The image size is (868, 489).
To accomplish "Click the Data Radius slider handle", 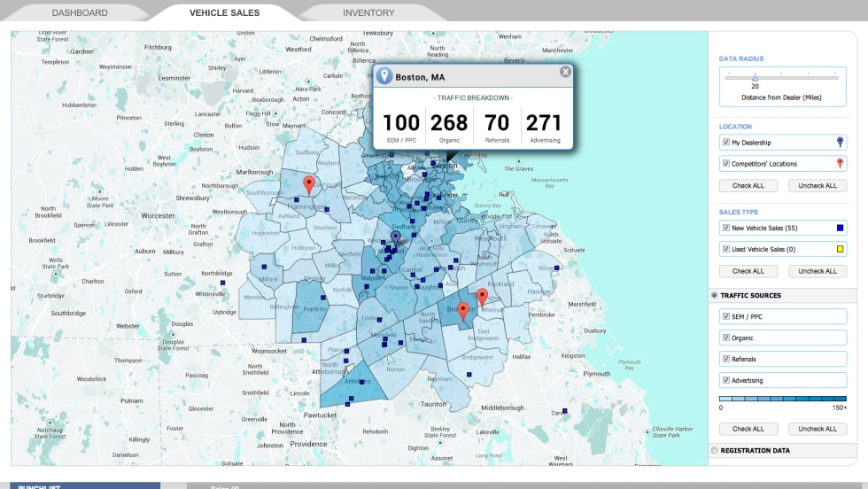I will [755, 79].
